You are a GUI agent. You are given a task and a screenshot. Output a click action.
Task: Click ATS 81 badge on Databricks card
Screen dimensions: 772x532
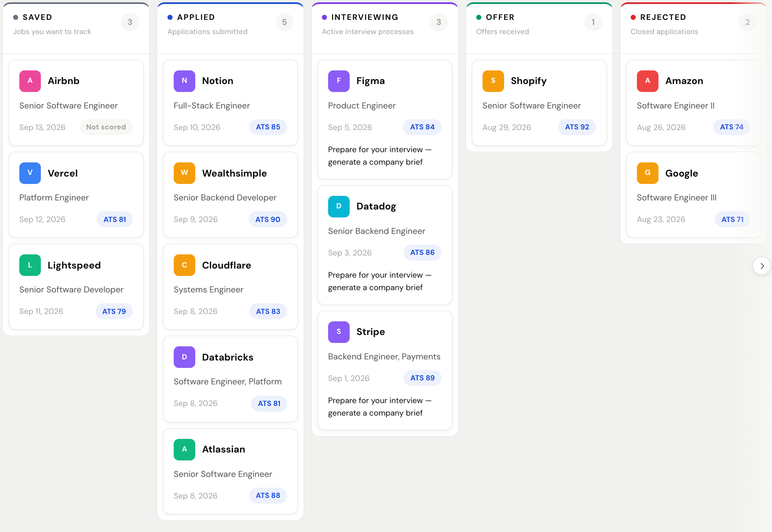[269, 403]
